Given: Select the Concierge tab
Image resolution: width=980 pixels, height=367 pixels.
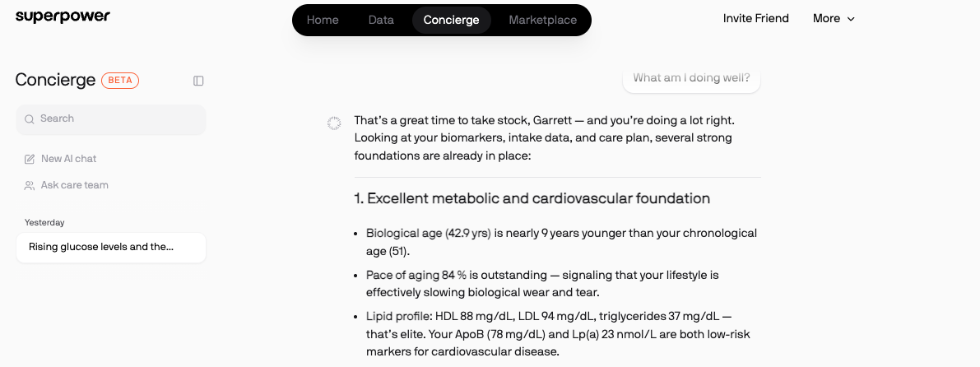Looking at the screenshot, I should [451, 20].
